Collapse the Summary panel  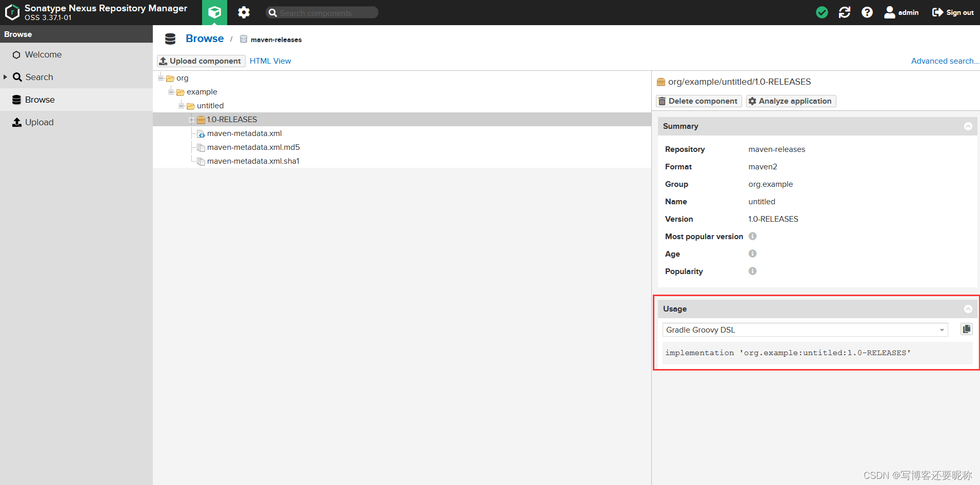tap(968, 126)
